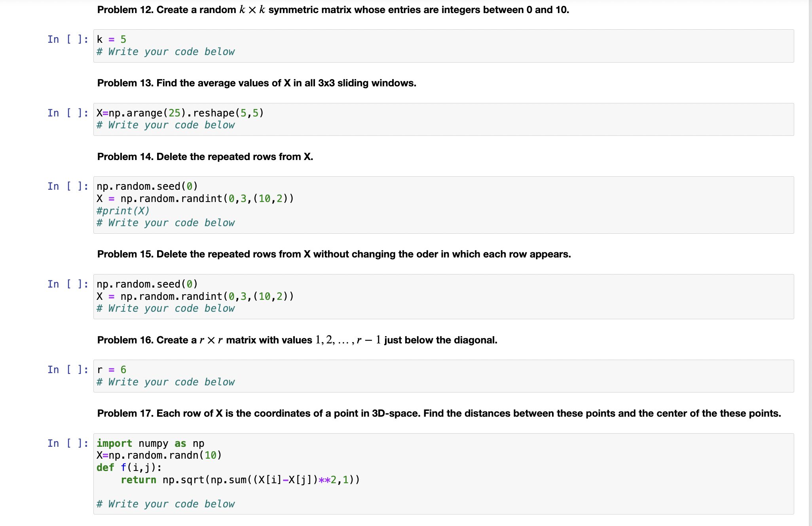Click the In [ ] prompt beside Problem 17 cell
812x526 pixels.
click(x=68, y=444)
